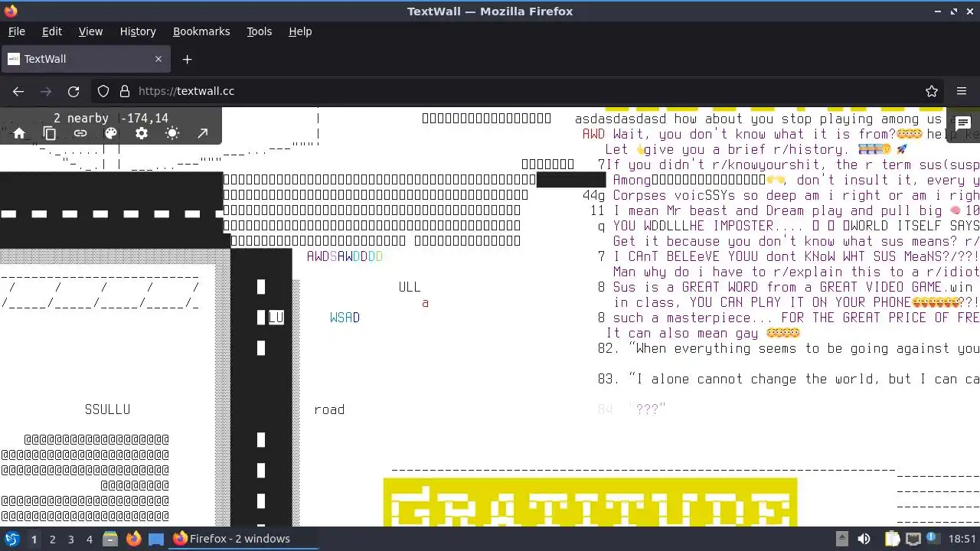Toggle light/dark theme sun icon
This screenshot has width=980, height=551.
[x=172, y=133]
